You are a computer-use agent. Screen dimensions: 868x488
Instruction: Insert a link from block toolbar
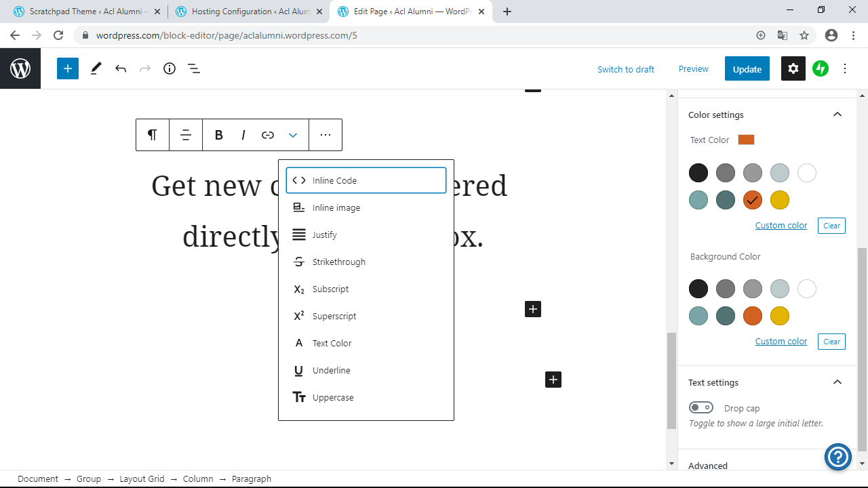tap(268, 135)
